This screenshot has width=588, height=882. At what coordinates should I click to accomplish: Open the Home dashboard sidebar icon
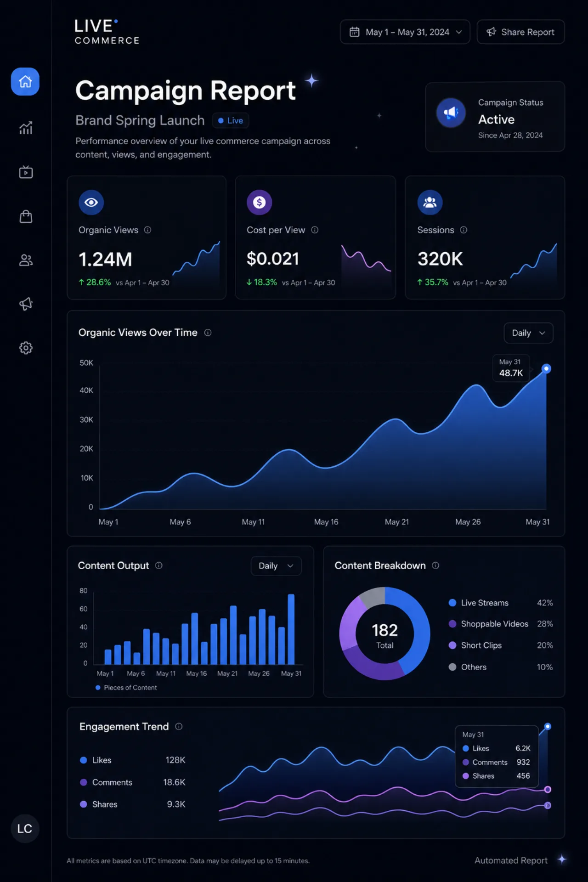tap(25, 82)
